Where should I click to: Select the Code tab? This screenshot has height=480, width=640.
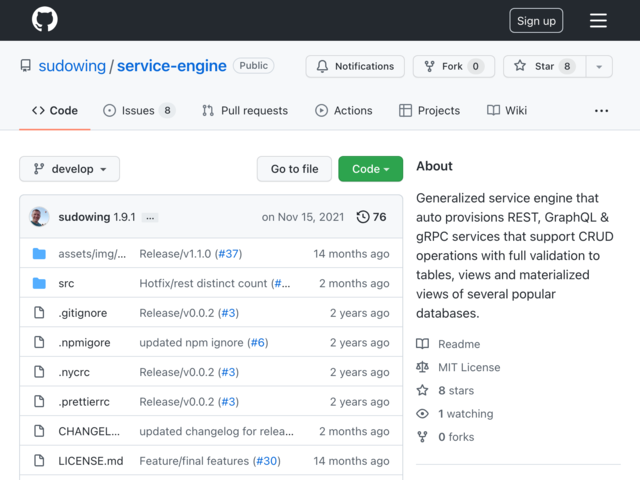click(55, 111)
